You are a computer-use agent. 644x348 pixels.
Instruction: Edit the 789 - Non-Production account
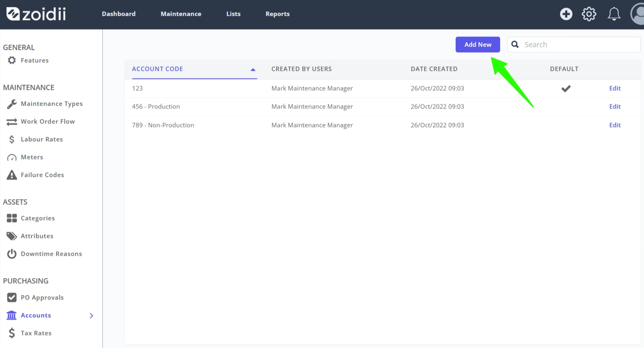[614, 125]
